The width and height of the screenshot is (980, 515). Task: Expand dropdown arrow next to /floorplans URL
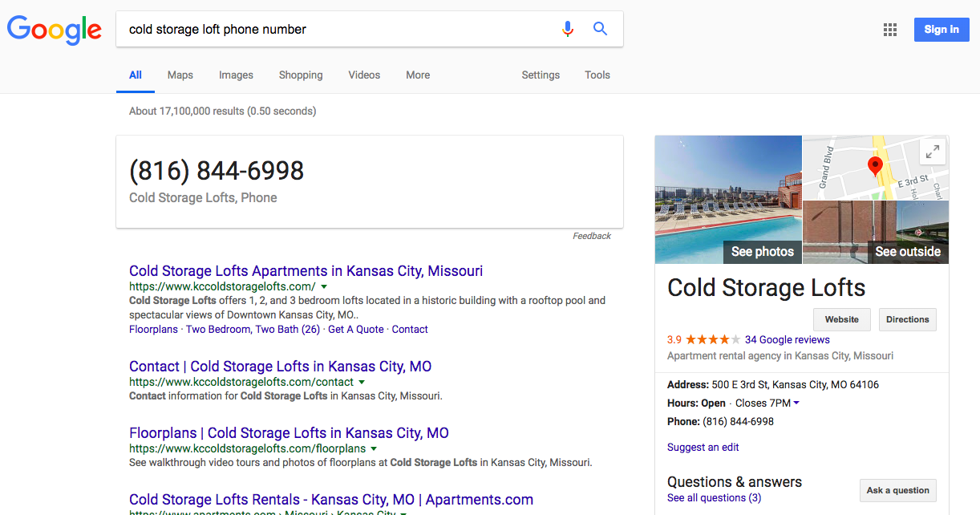point(375,448)
